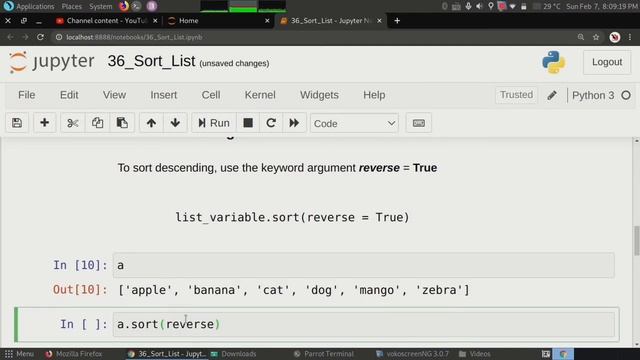Restart the kernel icon
This screenshot has height=360, width=640.
[x=271, y=123]
